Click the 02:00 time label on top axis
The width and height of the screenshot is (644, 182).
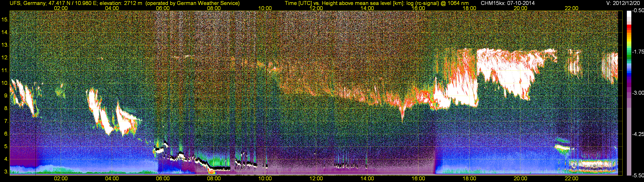[61, 8]
